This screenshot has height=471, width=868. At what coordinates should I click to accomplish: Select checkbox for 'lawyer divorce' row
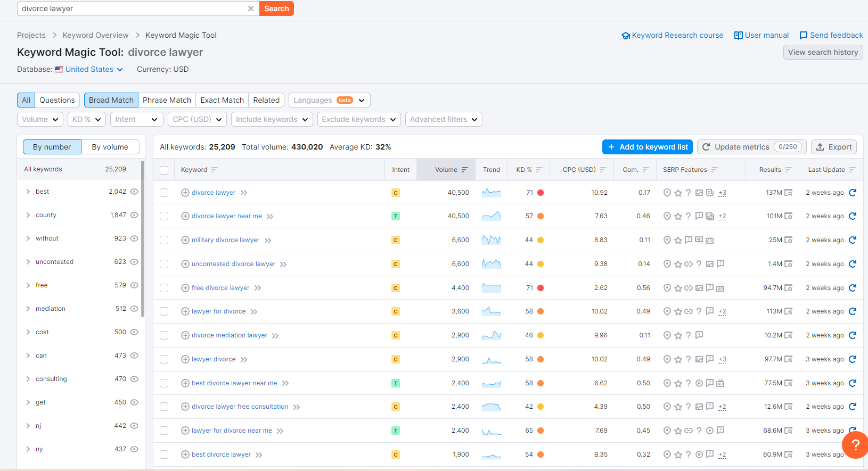(x=164, y=359)
